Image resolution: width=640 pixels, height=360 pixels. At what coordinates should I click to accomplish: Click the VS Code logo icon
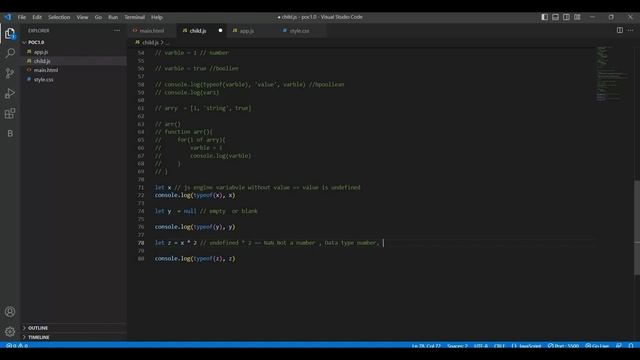coord(8,17)
